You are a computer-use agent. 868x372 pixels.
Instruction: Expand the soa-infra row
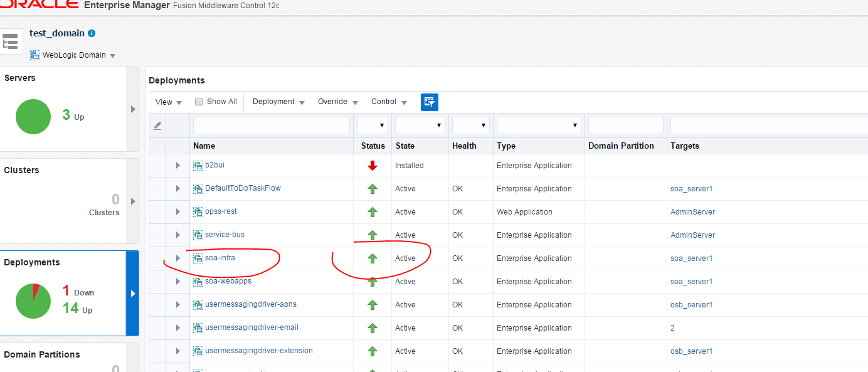click(x=178, y=258)
